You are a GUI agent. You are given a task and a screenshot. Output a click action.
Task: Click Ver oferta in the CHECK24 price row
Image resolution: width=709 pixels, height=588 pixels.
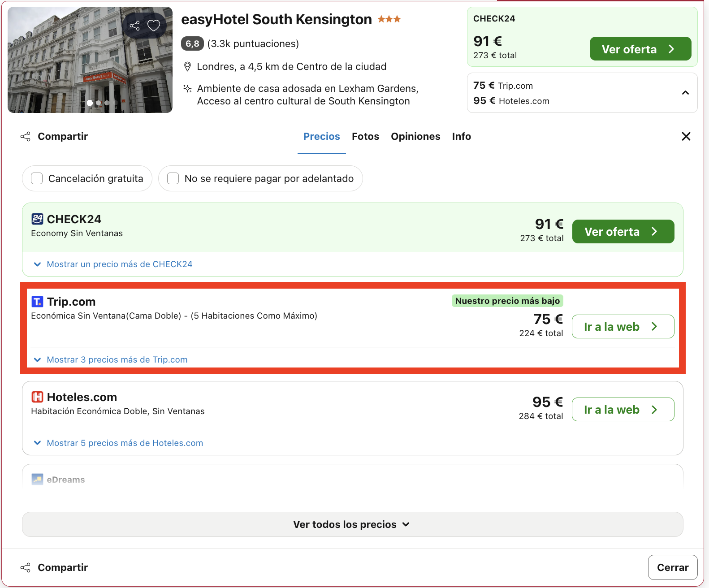pyautogui.click(x=623, y=232)
